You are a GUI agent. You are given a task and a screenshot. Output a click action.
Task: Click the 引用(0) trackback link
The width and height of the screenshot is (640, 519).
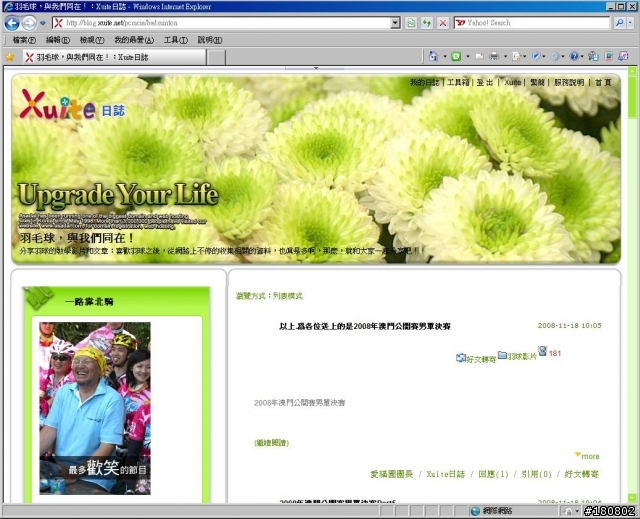coord(536,474)
